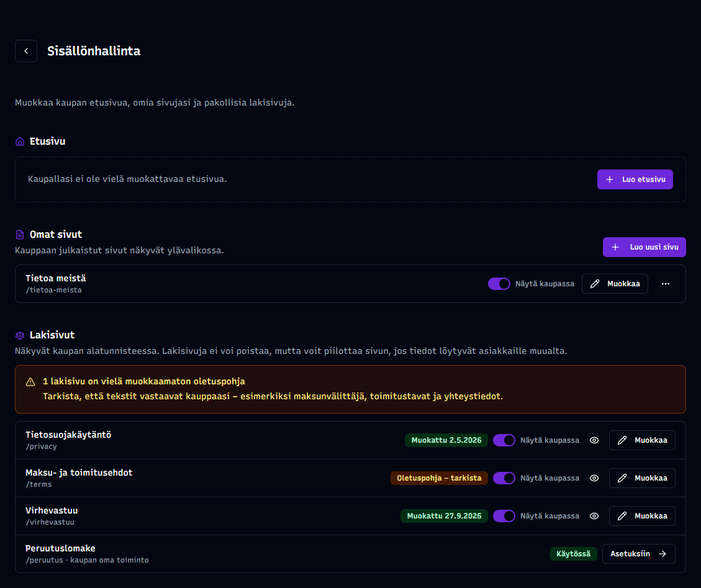This screenshot has width=701, height=588.
Task: Click the Luo uusi sivu button
Action: coord(644,247)
